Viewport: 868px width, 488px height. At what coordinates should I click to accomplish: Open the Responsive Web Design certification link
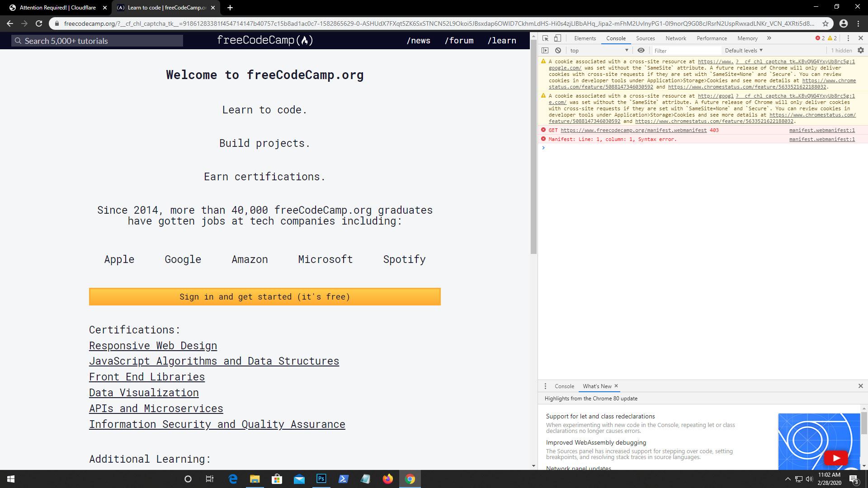pos(153,346)
